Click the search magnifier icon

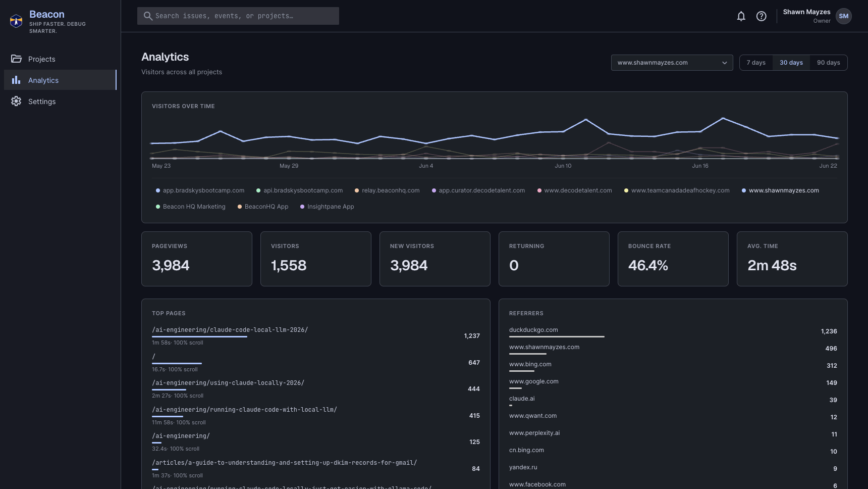(x=148, y=16)
